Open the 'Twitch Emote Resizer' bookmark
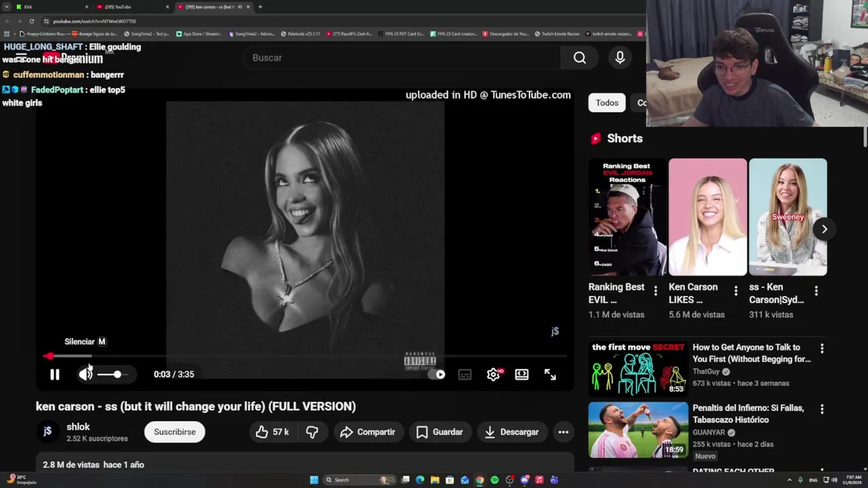The image size is (868, 488). click(x=557, y=34)
